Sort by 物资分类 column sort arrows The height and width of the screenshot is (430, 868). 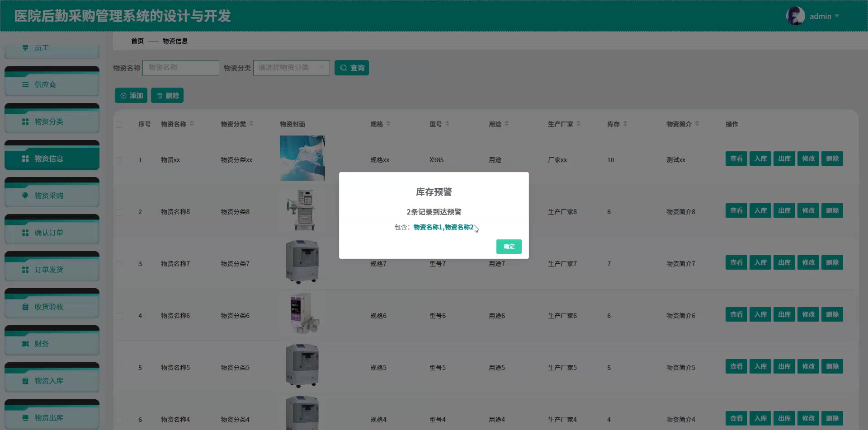(251, 124)
